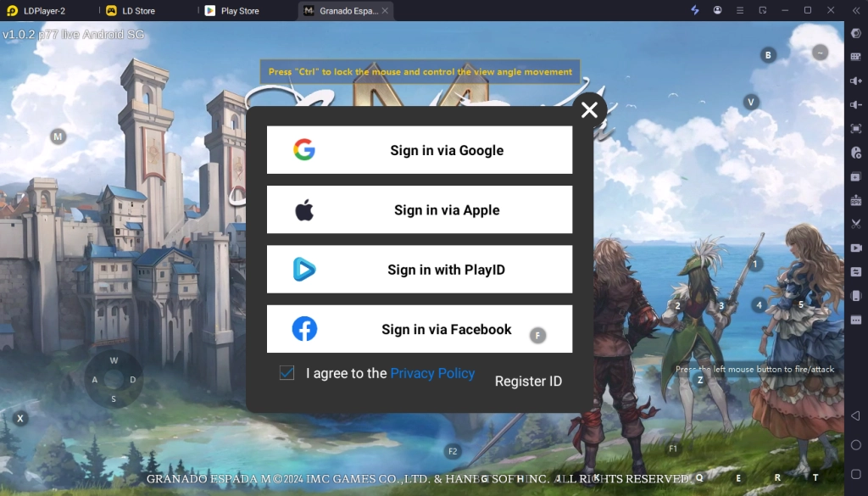Open the multi-instance plus icon

point(856,176)
